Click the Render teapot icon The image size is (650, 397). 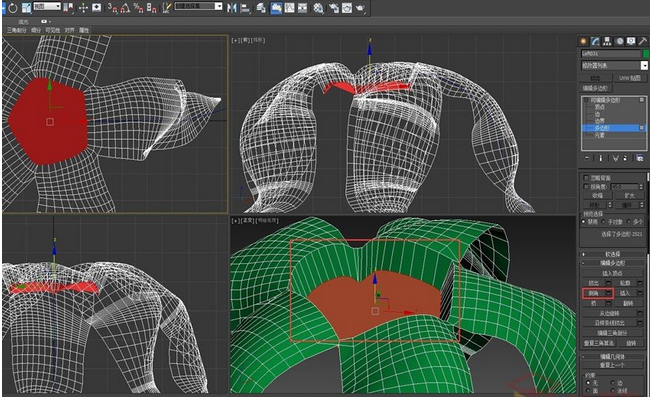(361, 7)
